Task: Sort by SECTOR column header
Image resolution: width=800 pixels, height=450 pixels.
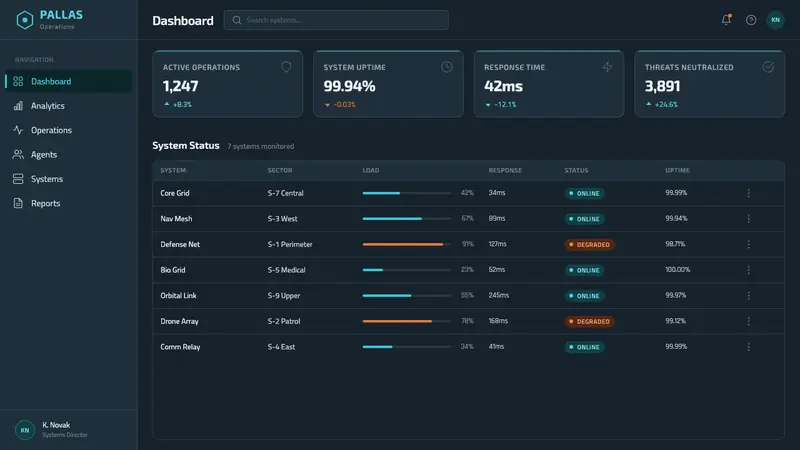Action: (x=280, y=170)
